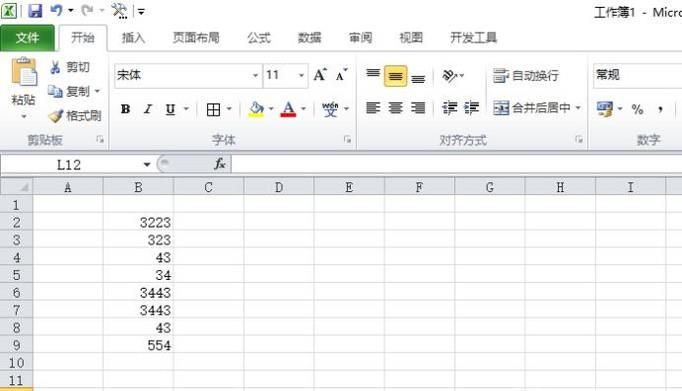Open the customize quick access toolbar dropdown
The image size is (682, 391).
tap(141, 11)
